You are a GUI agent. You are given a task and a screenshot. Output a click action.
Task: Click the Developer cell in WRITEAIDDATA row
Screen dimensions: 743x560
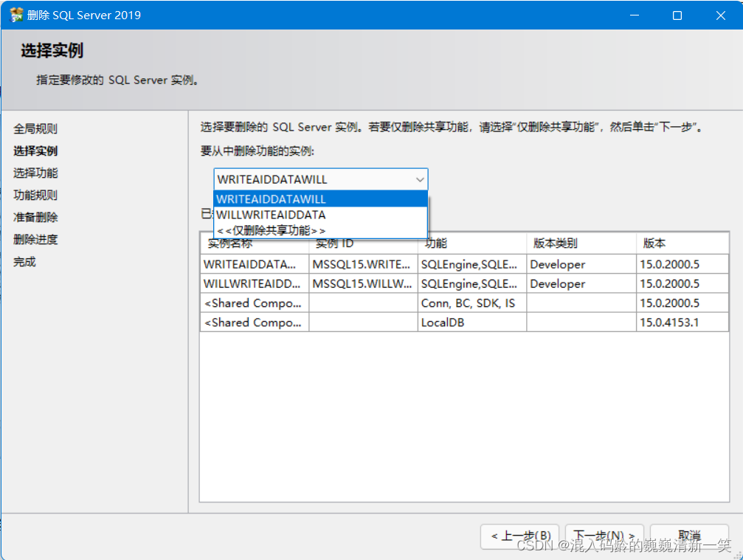(x=581, y=264)
